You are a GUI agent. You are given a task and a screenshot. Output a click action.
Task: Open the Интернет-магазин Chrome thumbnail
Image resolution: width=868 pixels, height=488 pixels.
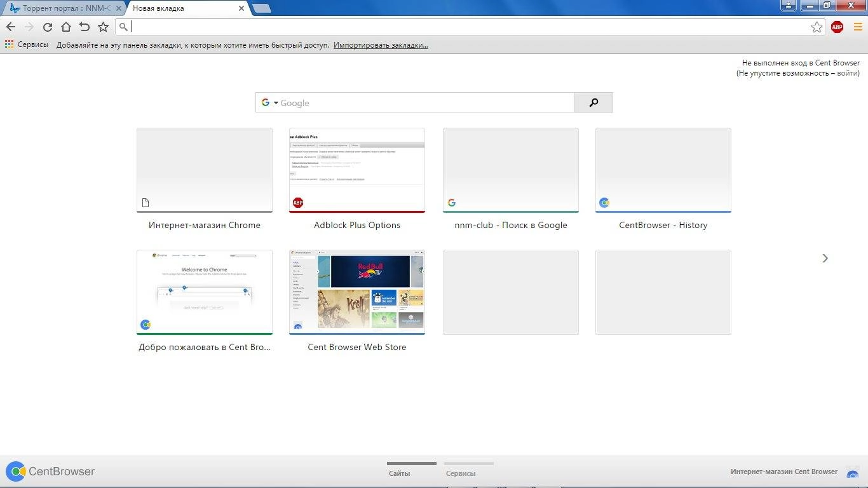[x=205, y=170]
